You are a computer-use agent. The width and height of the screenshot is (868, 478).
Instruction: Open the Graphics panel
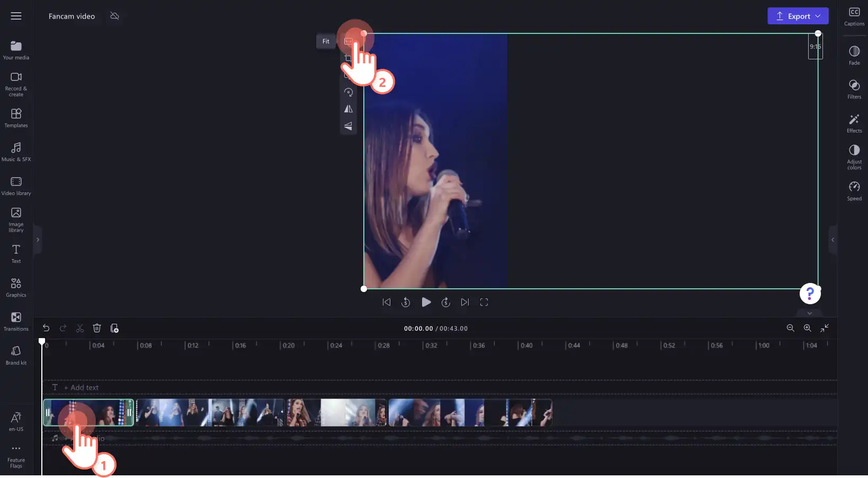[16, 288]
